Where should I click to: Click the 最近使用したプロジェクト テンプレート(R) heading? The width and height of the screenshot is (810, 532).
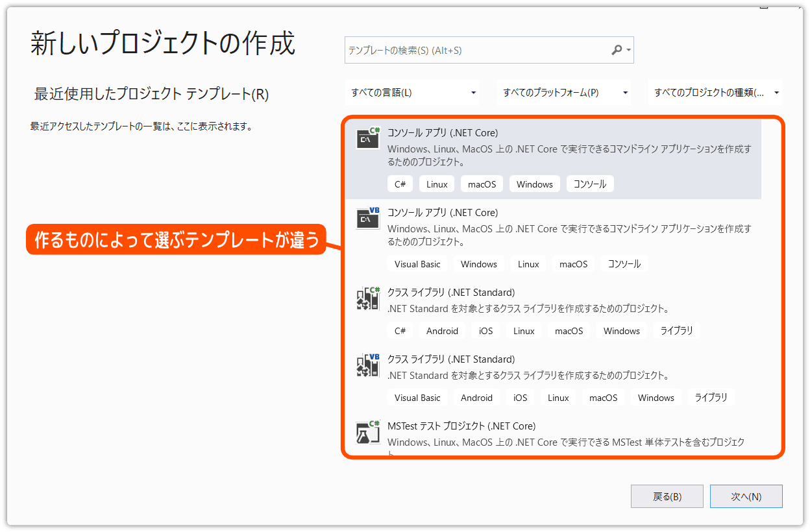coord(151,94)
